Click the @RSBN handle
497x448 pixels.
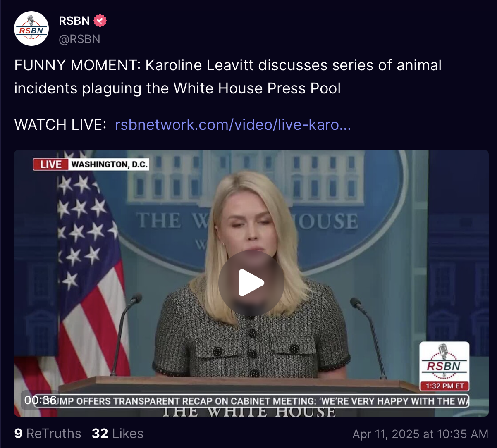point(80,39)
